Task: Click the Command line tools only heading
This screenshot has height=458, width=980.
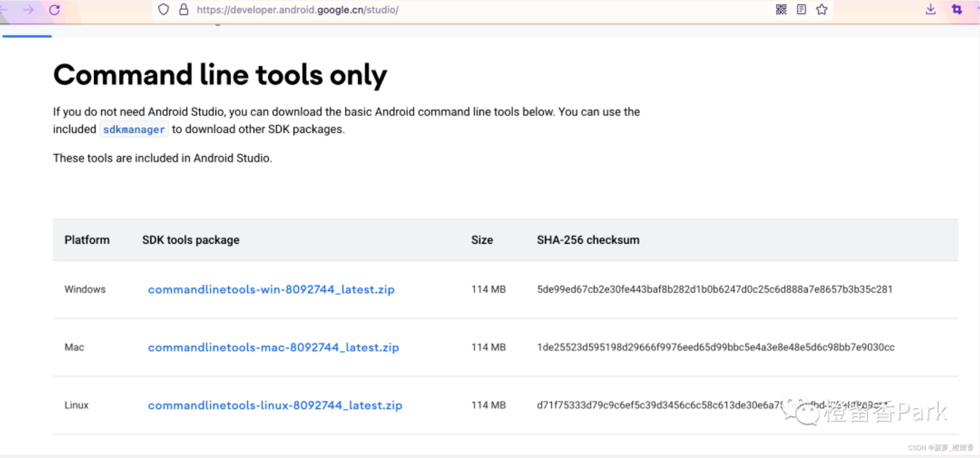Action: (x=220, y=75)
